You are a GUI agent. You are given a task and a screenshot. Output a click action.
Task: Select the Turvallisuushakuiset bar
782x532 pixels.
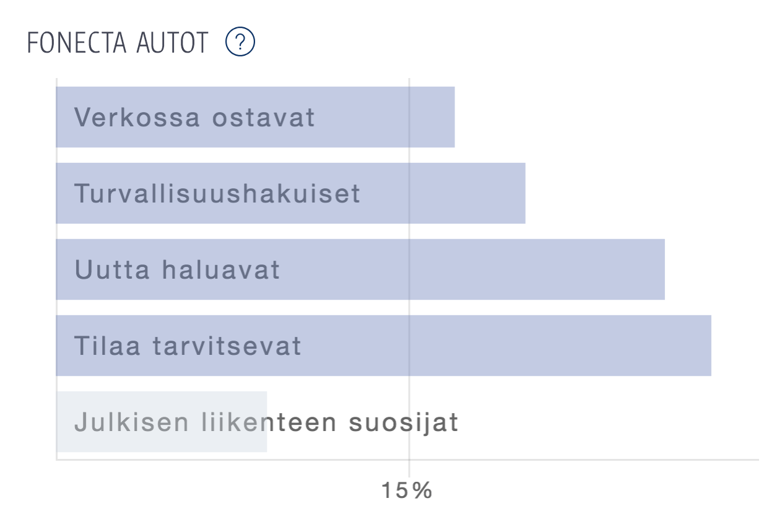[290, 193]
